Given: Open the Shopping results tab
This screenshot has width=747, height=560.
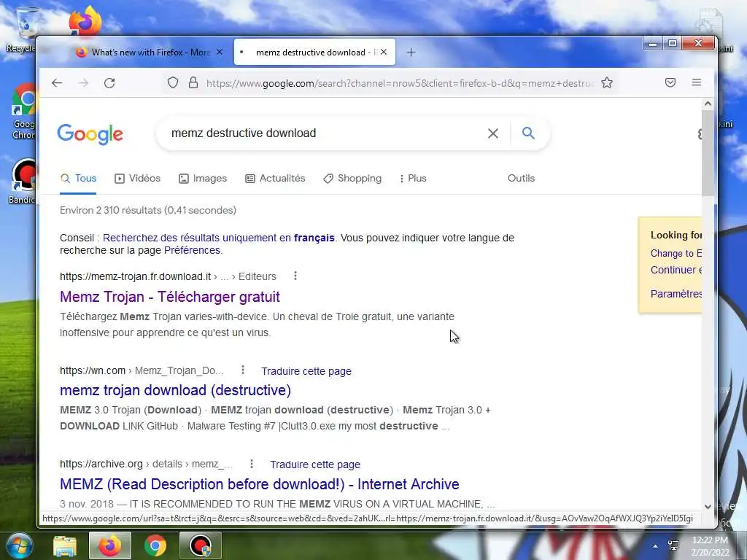Looking at the screenshot, I should click(x=352, y=179).
